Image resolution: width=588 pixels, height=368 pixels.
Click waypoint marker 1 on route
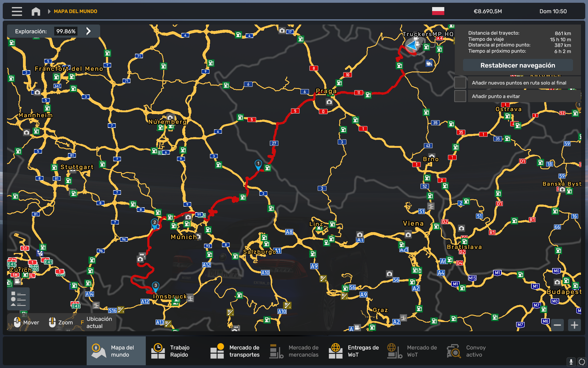point(258,164)
